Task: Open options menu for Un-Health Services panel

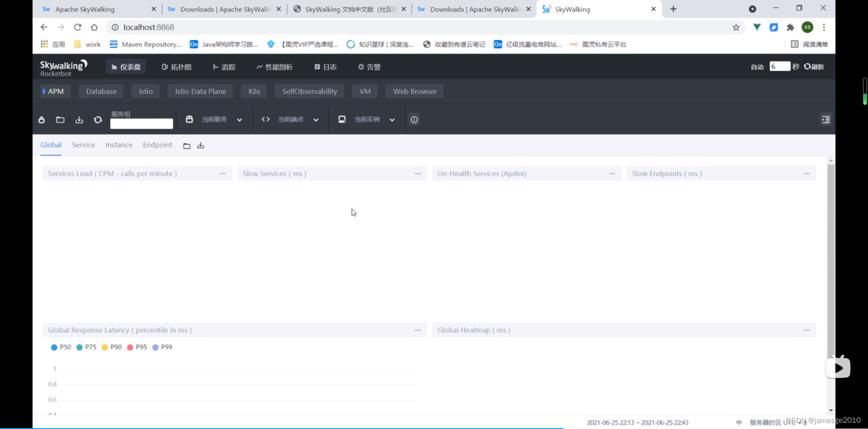Action: pyautogui.click(x=612, y=174)
